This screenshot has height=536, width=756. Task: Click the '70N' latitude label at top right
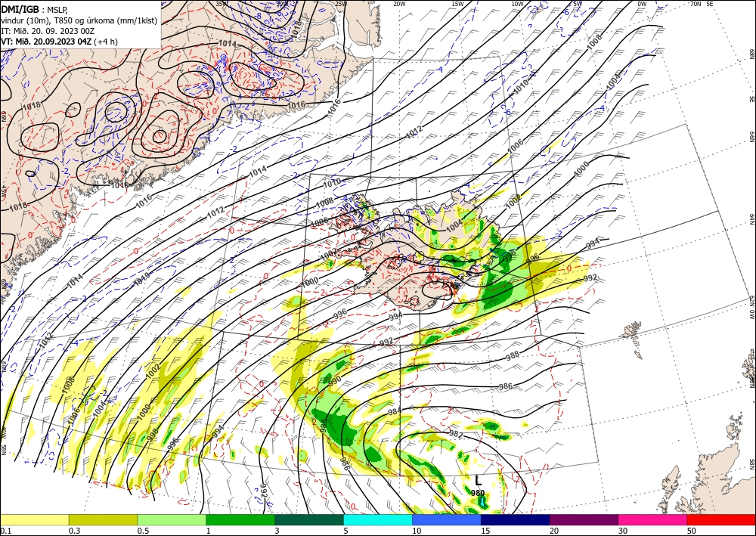coord(696,4)
